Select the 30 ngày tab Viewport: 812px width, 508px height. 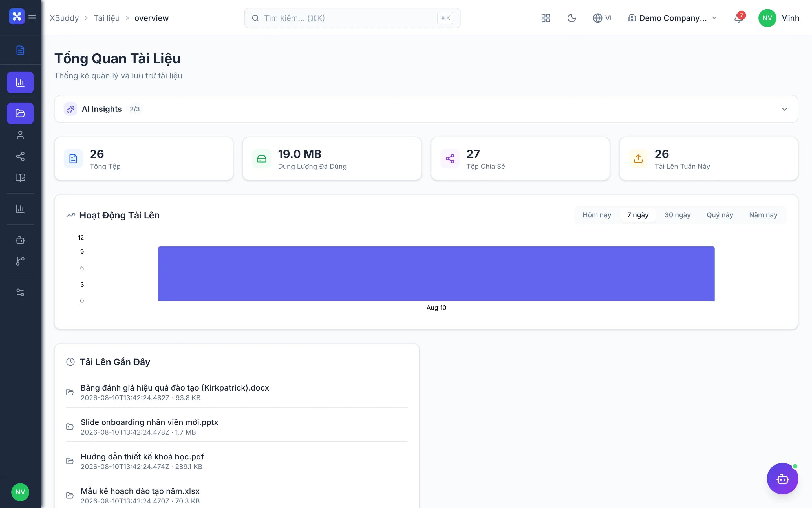coord(678,215)
